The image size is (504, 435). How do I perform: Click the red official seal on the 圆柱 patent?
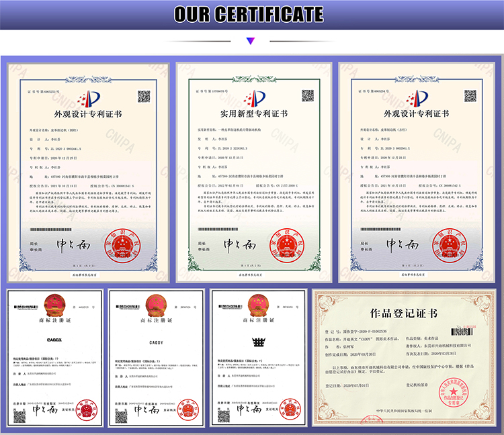click(x=122, y=246)
